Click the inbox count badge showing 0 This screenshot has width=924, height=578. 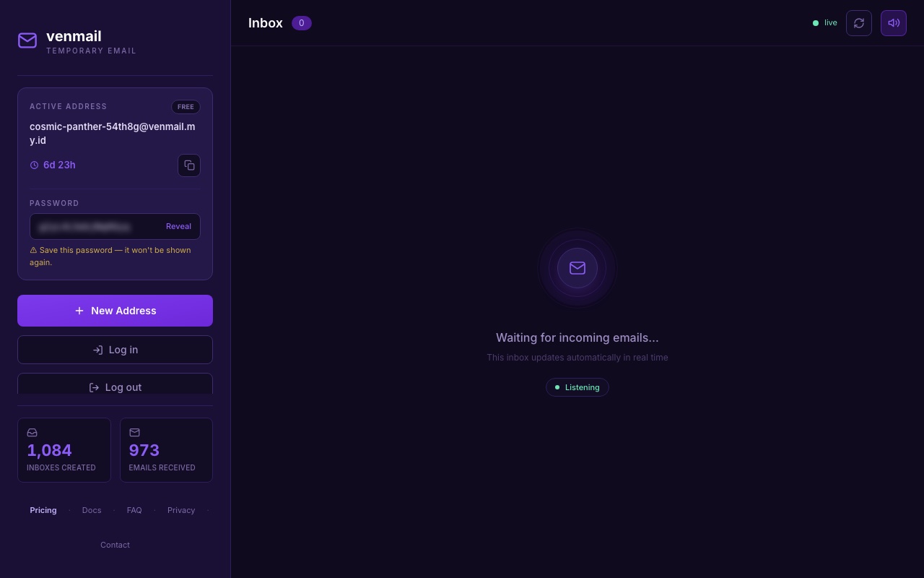(302, 23)
